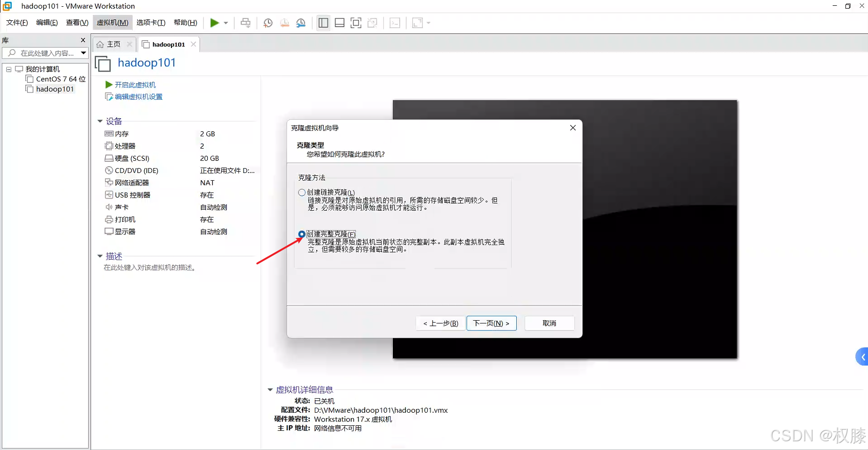868x450 pixels.
Task: Click the 网络适配器 device row
Action: (x=179, y=183)
